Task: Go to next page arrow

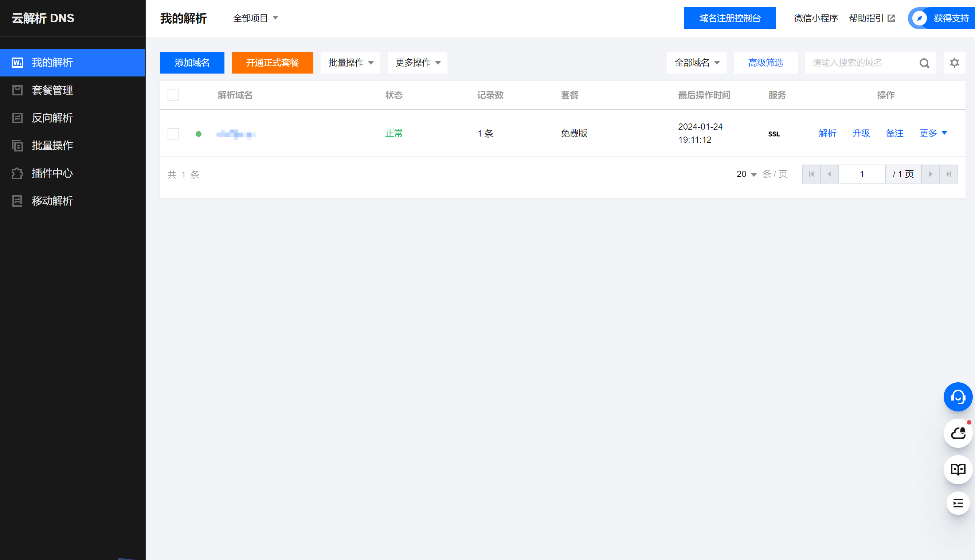Action: 930,174
